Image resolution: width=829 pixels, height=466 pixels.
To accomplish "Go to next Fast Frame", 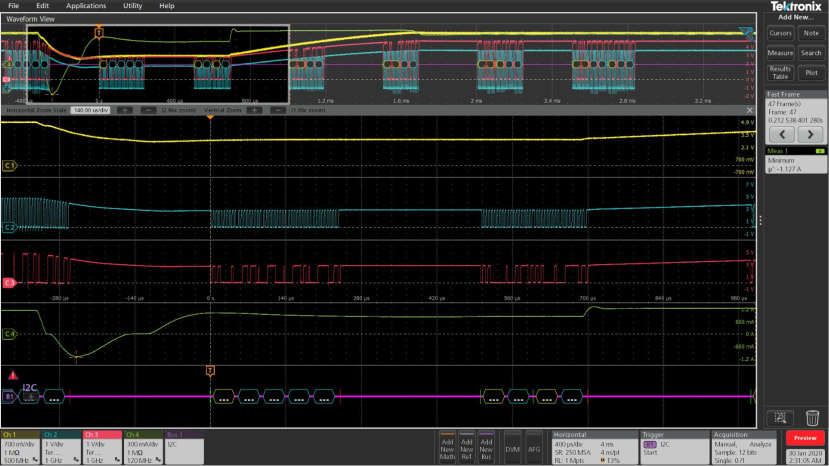I will click(x=809, y=134).
